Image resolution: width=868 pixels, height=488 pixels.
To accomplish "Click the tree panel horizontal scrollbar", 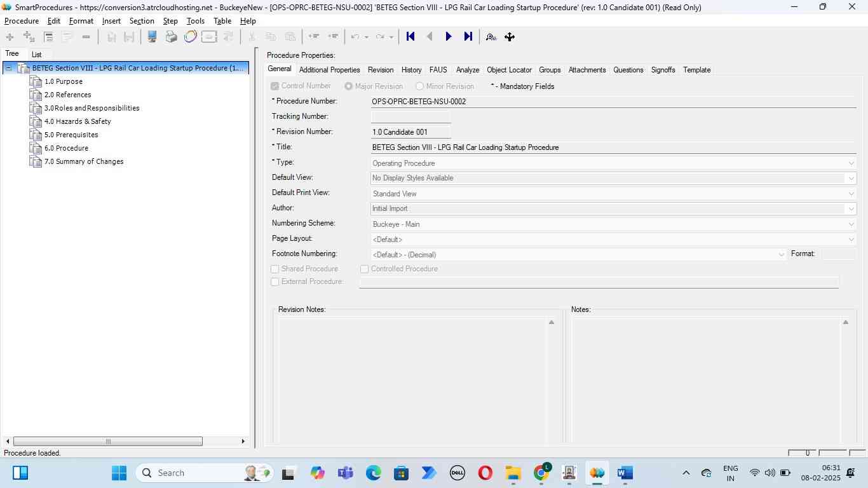I will [x=108, y=442].
